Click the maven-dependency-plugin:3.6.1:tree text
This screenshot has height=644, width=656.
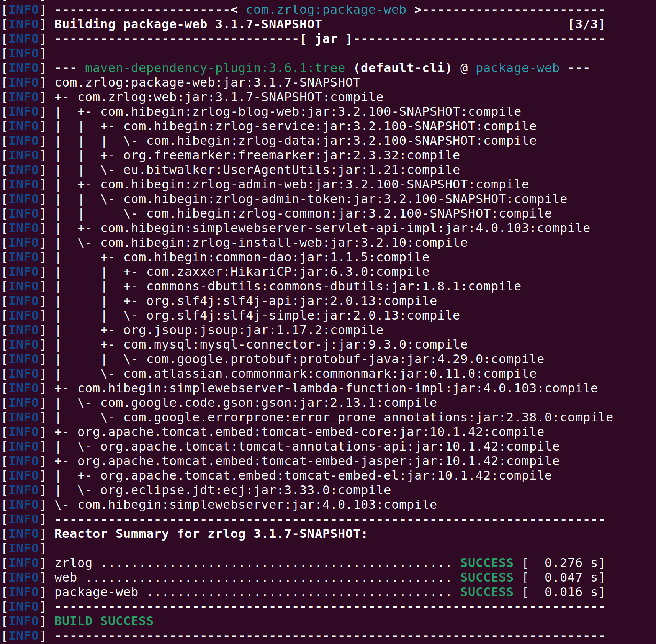click(215, 68)
